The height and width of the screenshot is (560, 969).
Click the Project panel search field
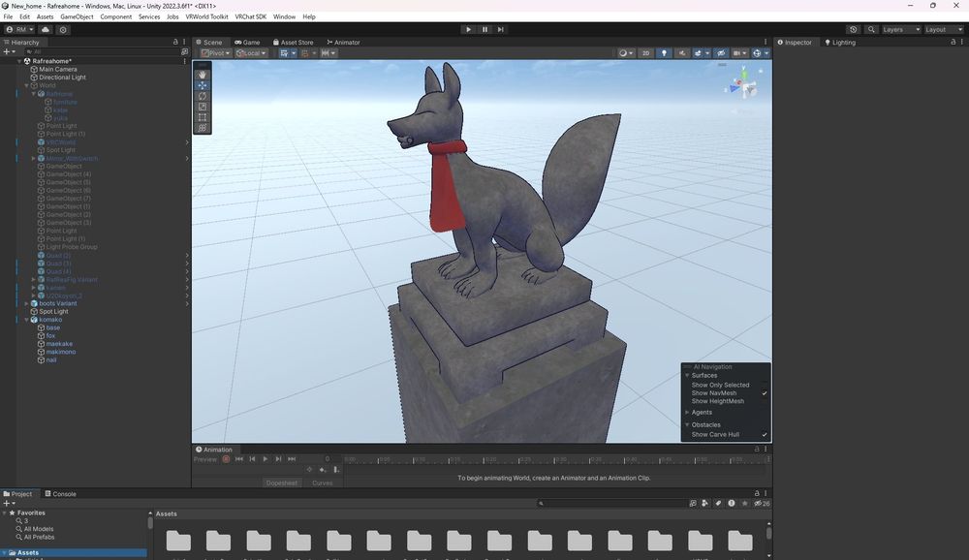[612, 504]
